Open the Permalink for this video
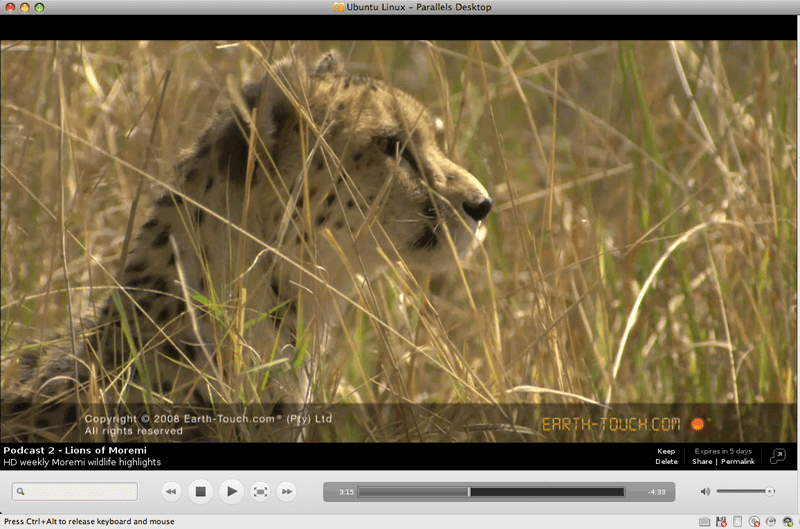Viewport: 800px width, 529px height. point(738,462)
